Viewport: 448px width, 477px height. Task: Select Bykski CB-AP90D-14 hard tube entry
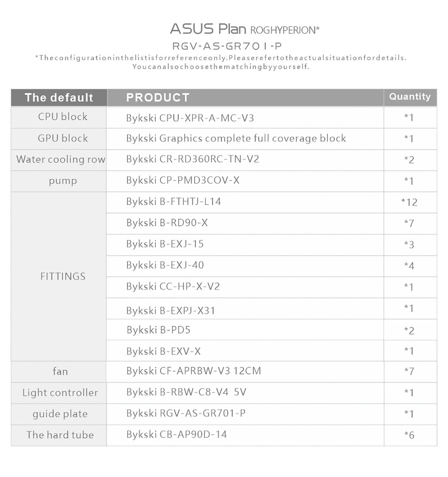[x=176, y=435]
